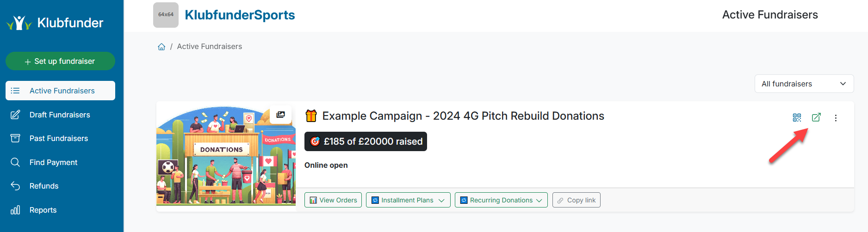Screen dimensions: 868x232
Task: Go to Draft Fundraisers
Action: [x=60, y=115]
